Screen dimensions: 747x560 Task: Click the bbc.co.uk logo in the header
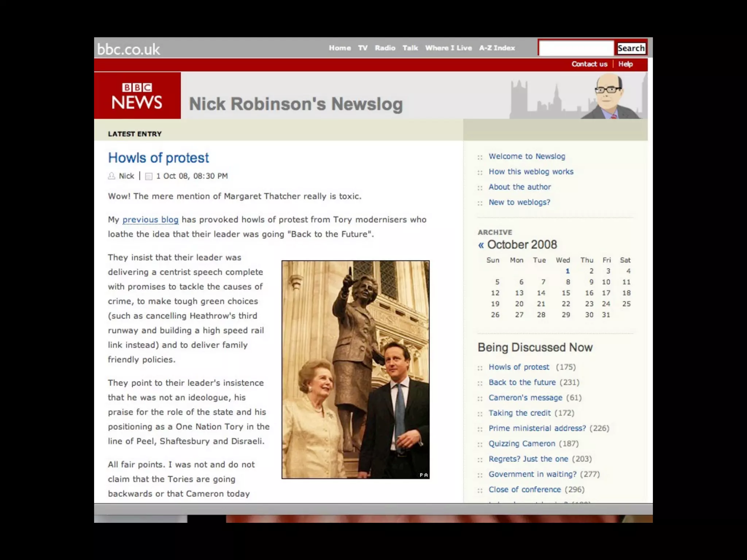128,49
